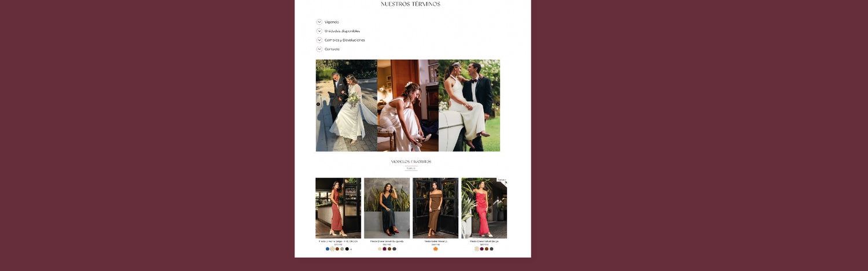
Task: Expand the Contacto section
Action: [x=319, y=49]
